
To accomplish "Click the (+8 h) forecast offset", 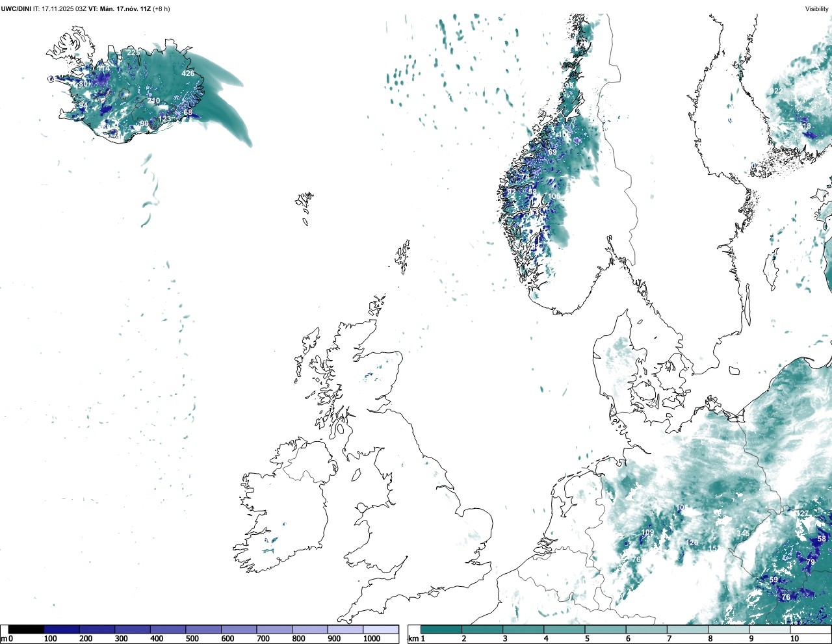I will tap(161, 8).
